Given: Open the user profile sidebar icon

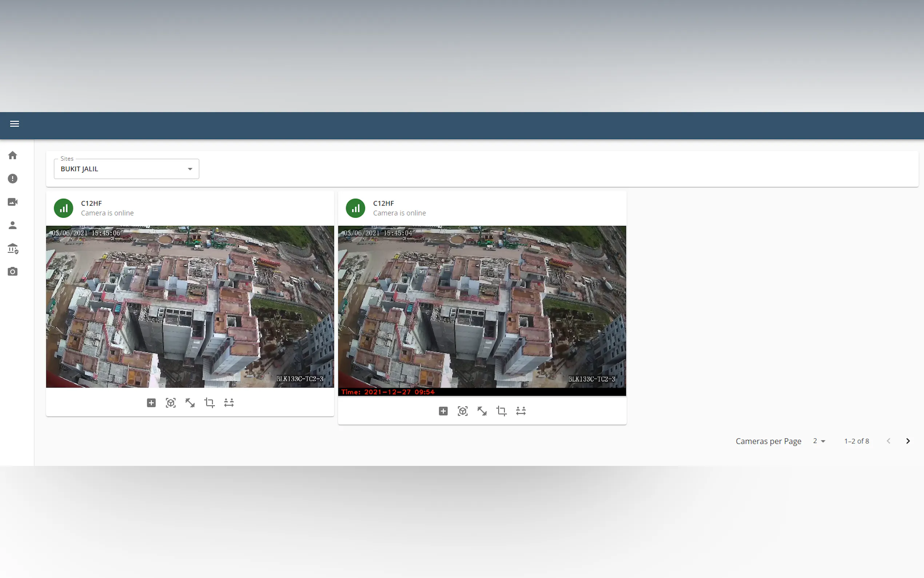Looking at the screenshot, I should click(x=13, y=225).
